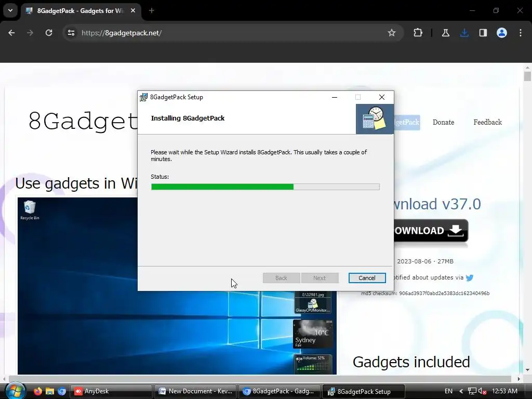Open the tab search dropdown arrow
532x399 pixels.
pos(10,10)
